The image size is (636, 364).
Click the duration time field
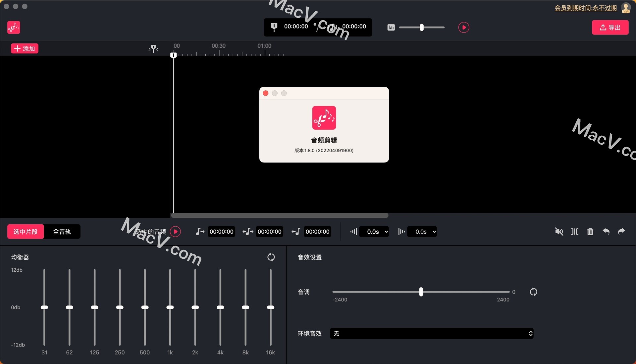tap(270, 232)
